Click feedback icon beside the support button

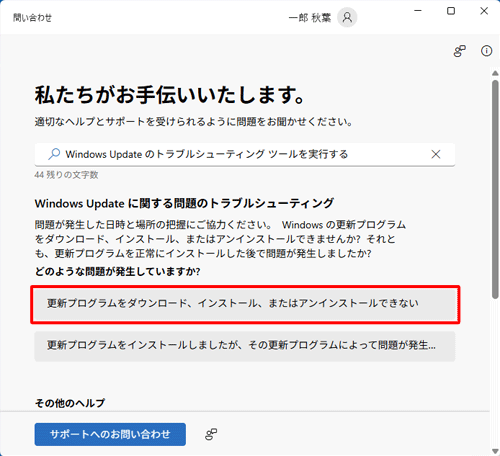point(211,434)
